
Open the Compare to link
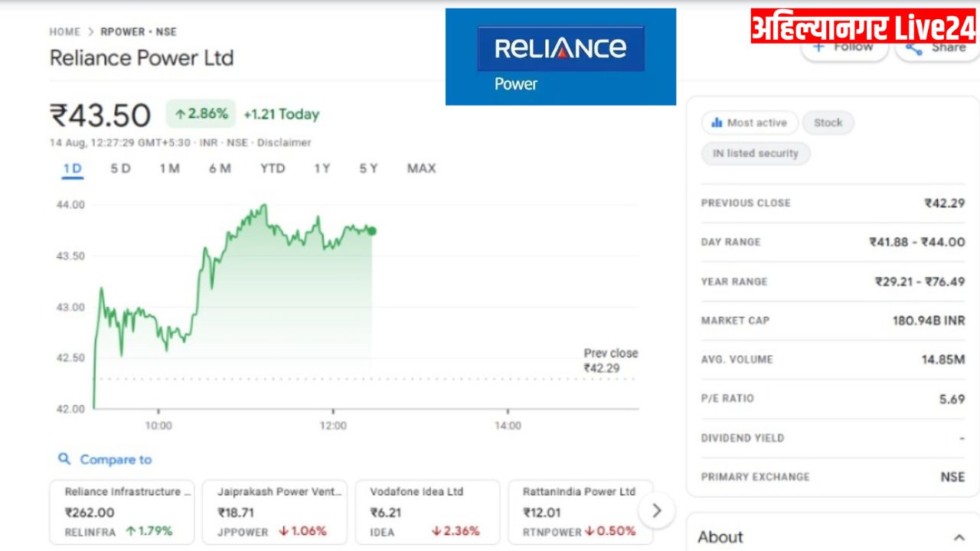tap(116, 459)
